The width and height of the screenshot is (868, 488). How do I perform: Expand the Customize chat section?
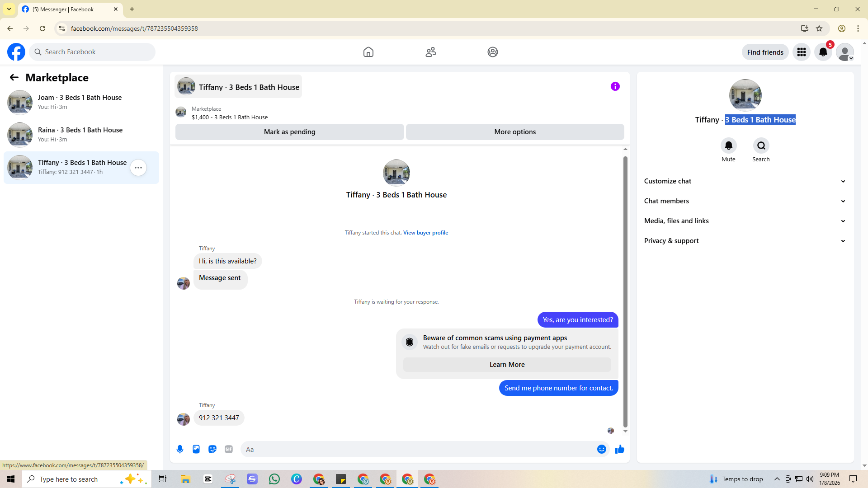745,181
